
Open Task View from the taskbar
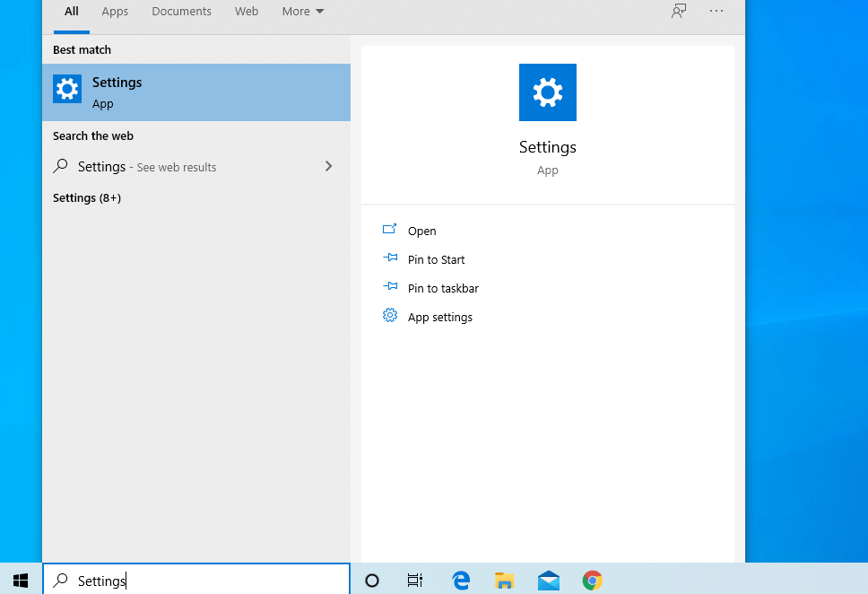pyautogui.click(x=415, y=581)
